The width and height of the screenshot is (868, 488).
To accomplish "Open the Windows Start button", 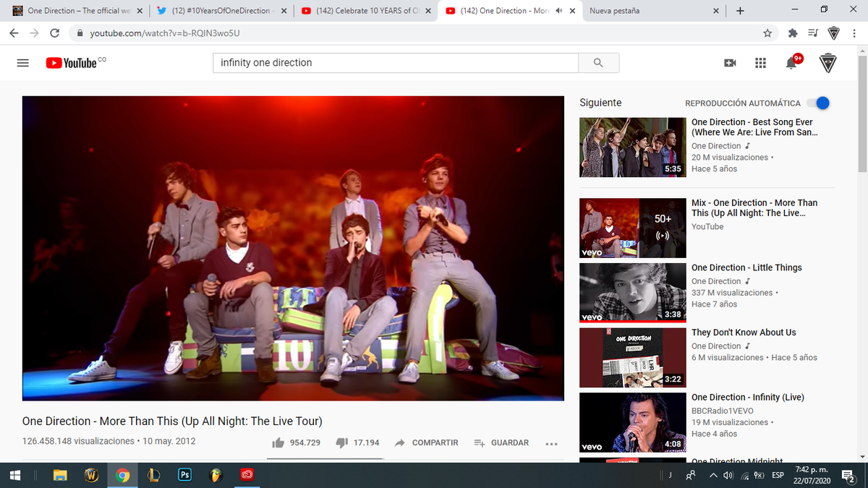I will click(14, 475).
